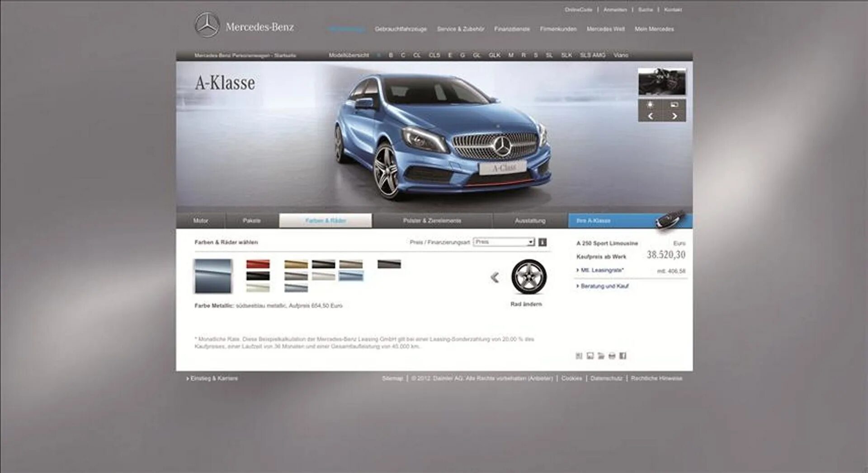Click the OnlineCode link
Screen dimensions: 868x473
pyautogui.click(x=578, y=9)
